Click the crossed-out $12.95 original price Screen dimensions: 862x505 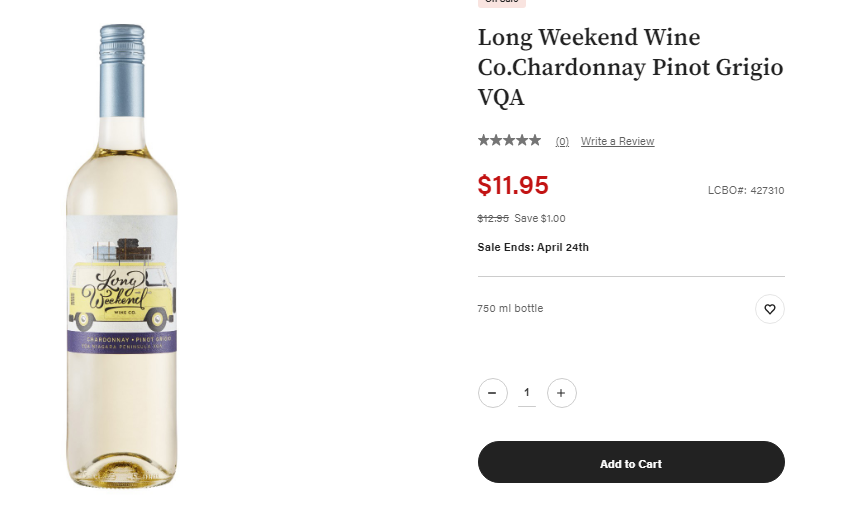point(493,218)
